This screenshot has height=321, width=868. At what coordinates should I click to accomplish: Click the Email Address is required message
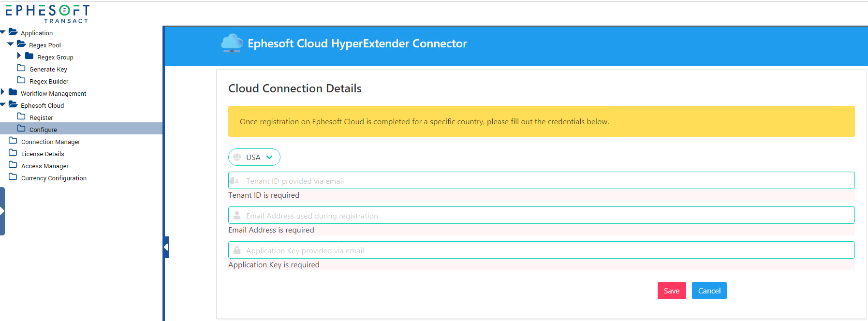click(271, 230)
